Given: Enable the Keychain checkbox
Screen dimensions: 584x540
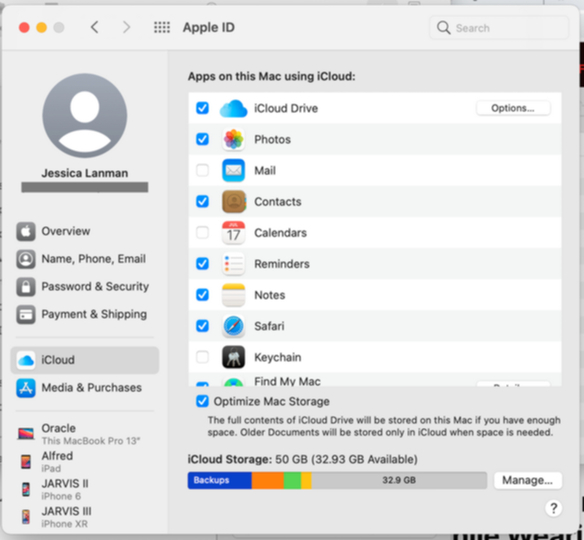Looking at the screenshot, I should coord(202,357).
